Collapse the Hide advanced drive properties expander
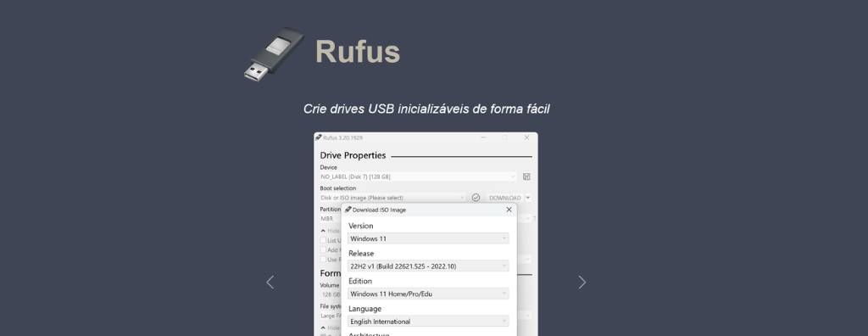 click(x=331, y=231)
